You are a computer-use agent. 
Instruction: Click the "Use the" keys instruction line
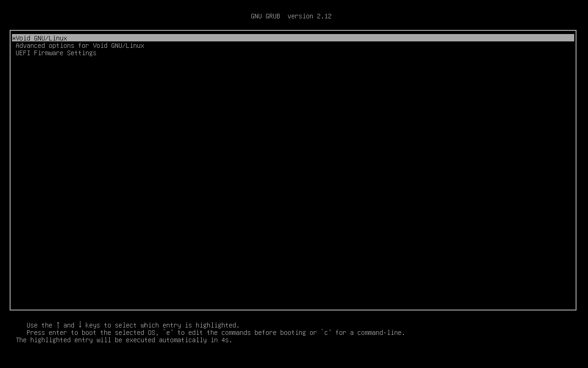pyautogui.click(x=40, y=325)
